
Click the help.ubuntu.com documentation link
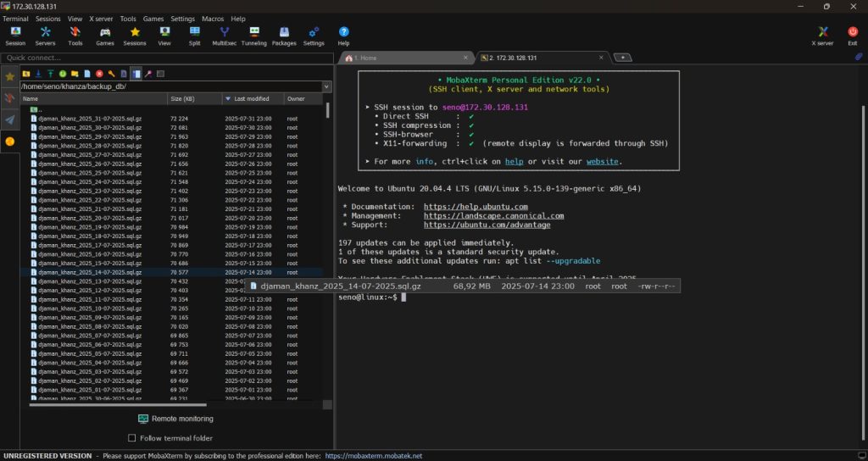coord(476,207)
